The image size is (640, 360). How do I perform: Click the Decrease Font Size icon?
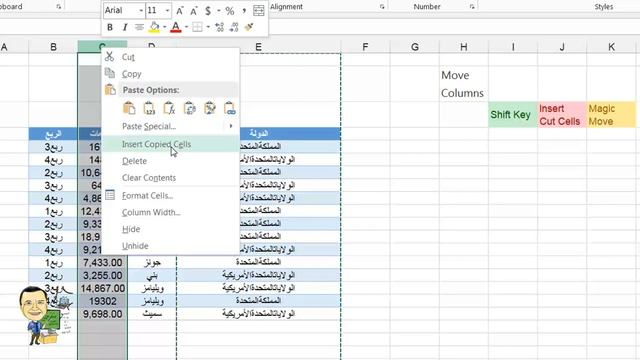[193, 11]
